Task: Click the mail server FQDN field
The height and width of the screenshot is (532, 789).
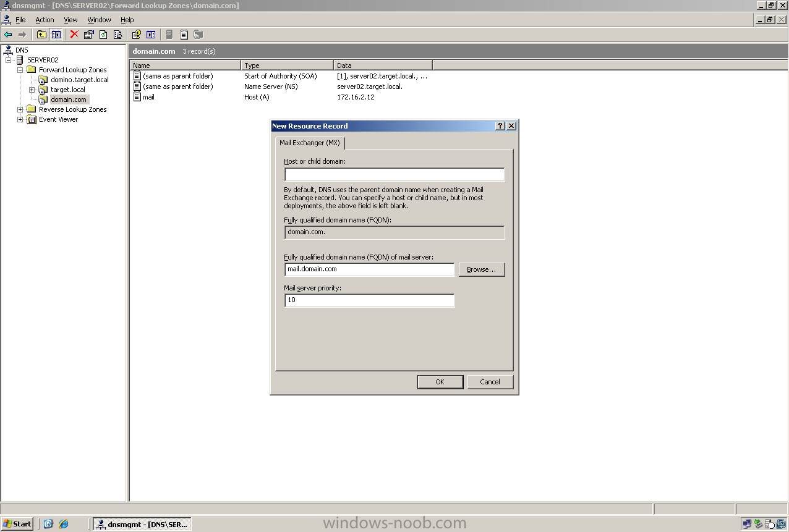Action: click(370, 269)
